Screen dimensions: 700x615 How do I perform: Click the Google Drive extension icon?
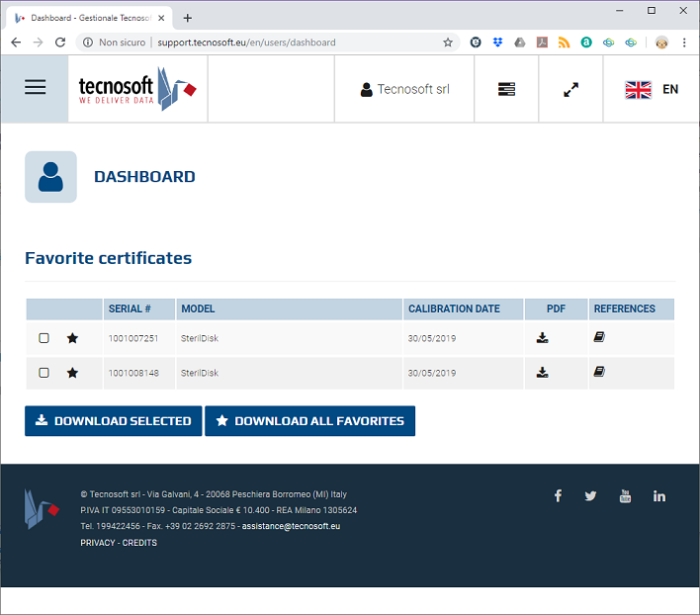[x=520, y=43]
